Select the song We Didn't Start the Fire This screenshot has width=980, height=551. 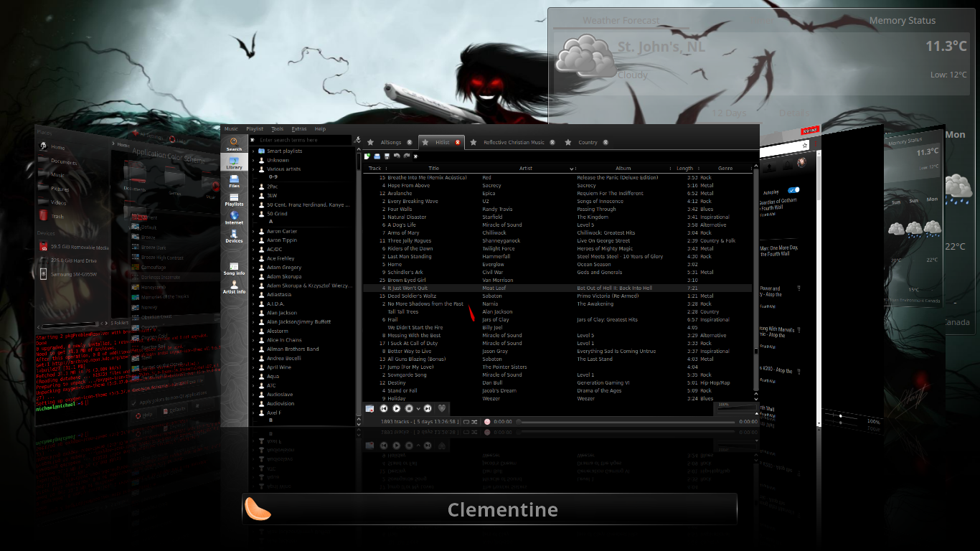point(557,327)
